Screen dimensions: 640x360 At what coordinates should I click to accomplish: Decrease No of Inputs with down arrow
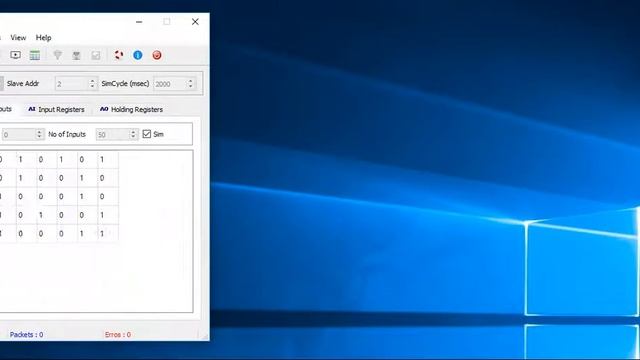pyautogui.click(x=133, y=137)
